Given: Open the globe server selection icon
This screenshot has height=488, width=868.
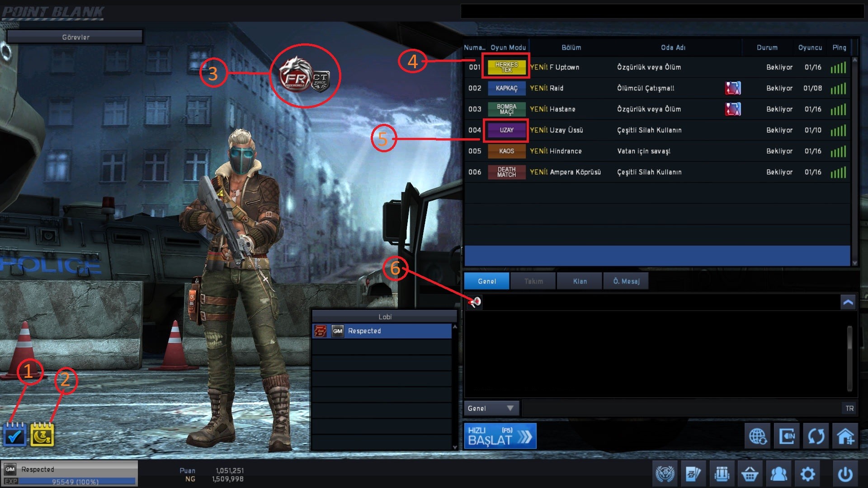Looking at the screenshot, I should tap(757, 436).
